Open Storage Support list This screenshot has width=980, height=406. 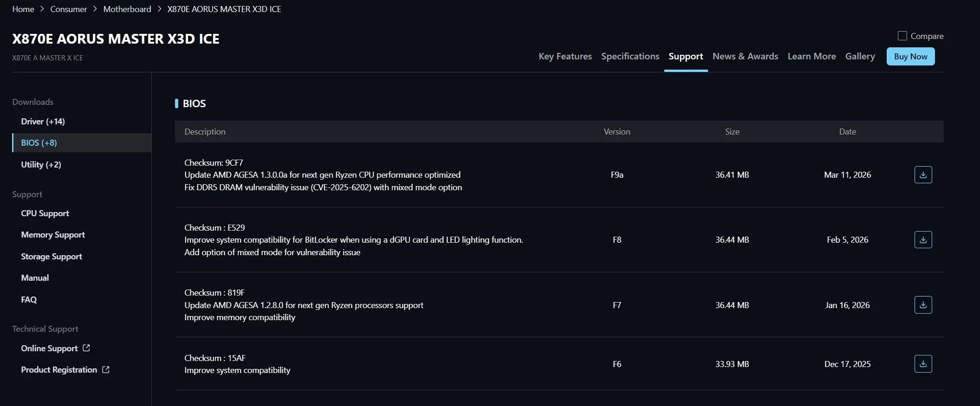pos(52,257)
